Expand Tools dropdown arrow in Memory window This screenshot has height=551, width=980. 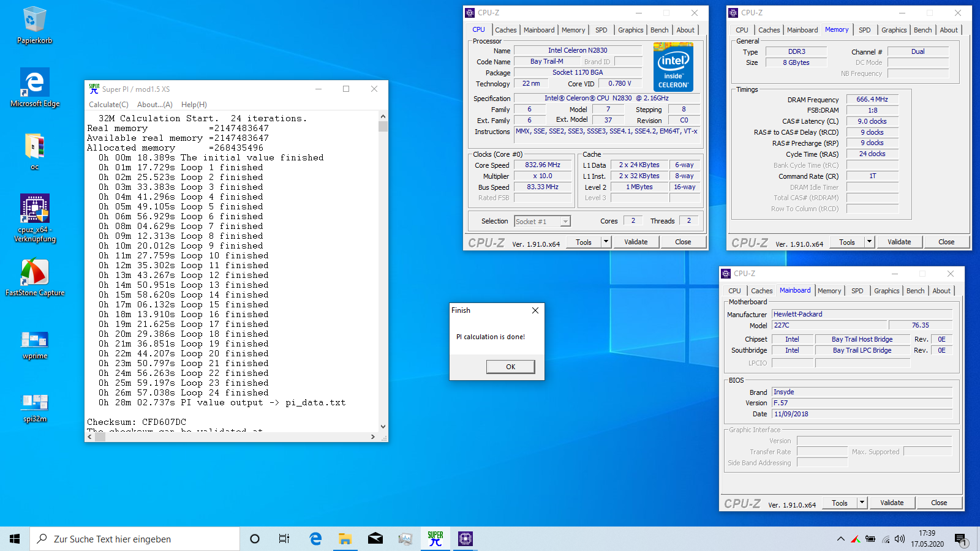tap(869, 242)
